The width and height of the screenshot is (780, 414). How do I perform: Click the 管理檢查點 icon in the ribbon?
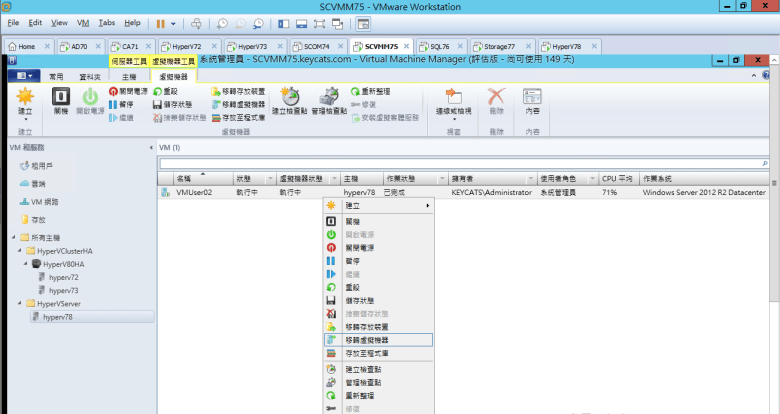pos(328,98)
